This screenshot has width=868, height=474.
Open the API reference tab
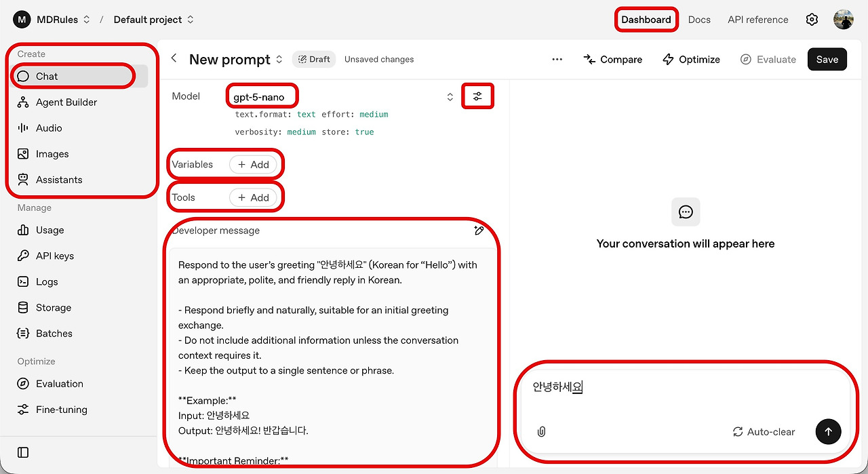coord(758,20)
